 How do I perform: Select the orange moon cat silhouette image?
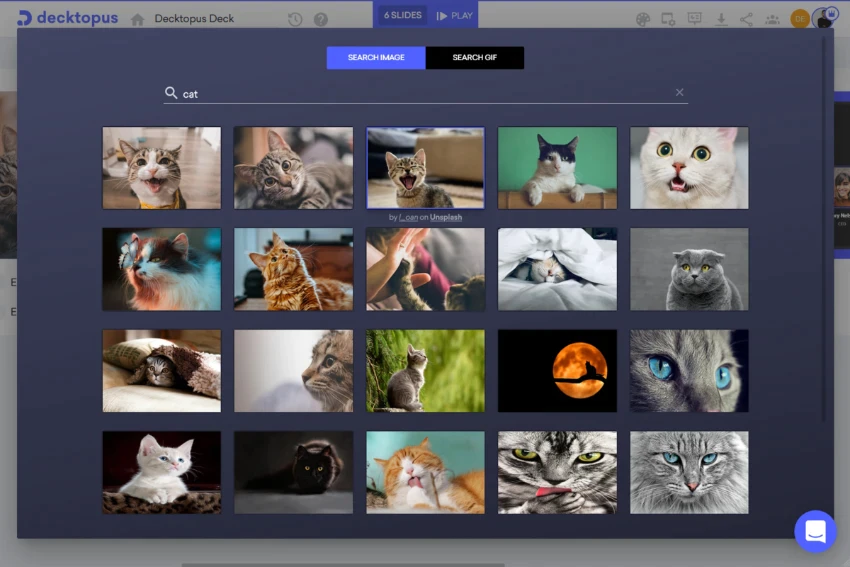pyautogui.click(x=557, y=371)
